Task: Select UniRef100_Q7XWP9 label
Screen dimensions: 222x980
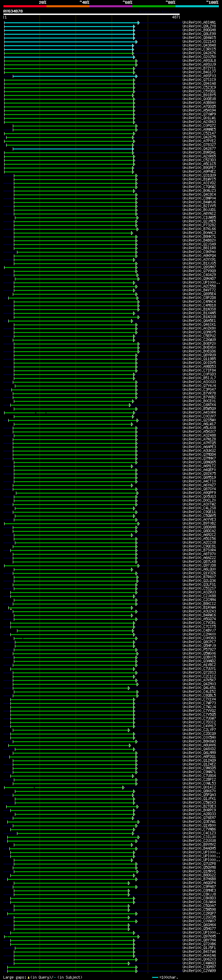Action: pyautogui.click(x=199, y=114)
